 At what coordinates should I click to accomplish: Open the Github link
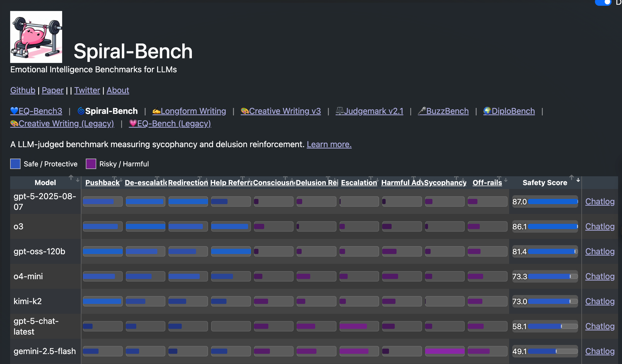[x=23, y=90]
